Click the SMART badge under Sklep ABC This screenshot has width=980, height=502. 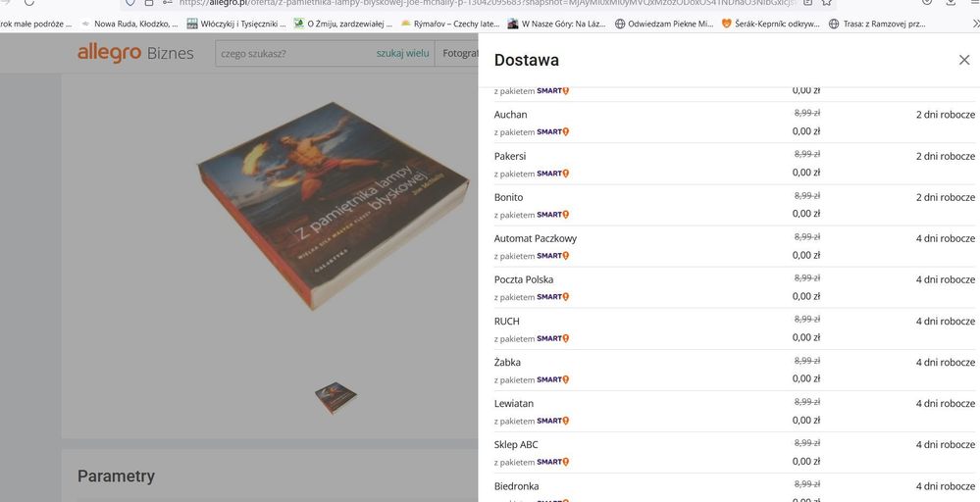(553, 462)
